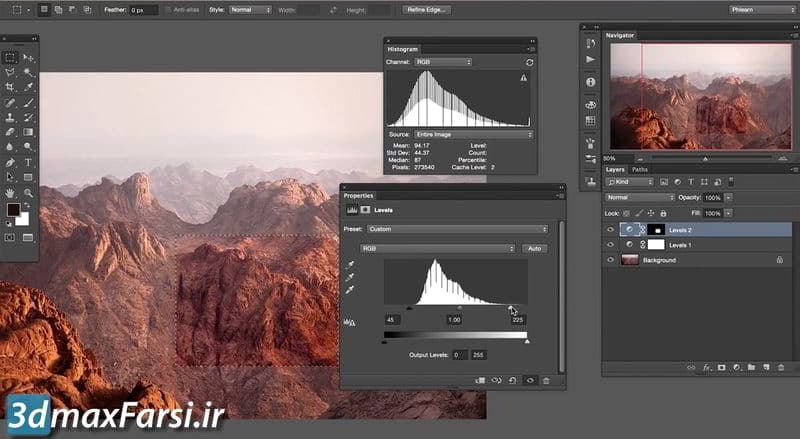Select the Path Selection tool
The width and height of the screenshot is (800, 439).
point(10,177)
